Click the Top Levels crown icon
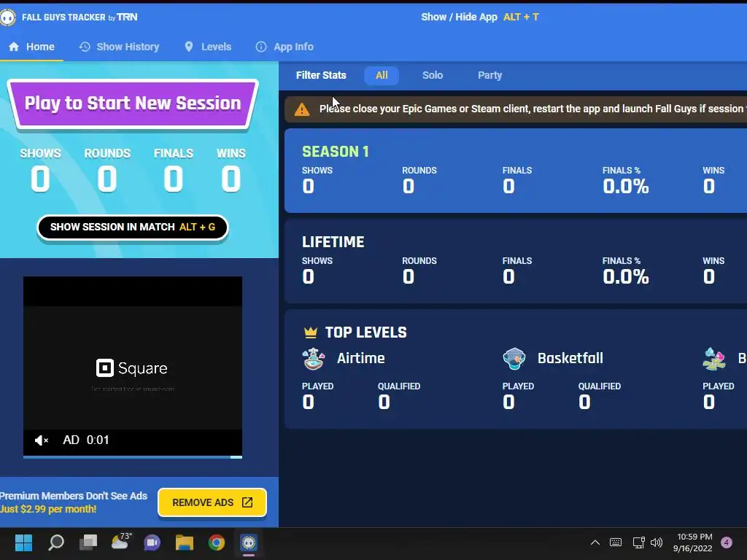Screen dimensions: 747x560 (311, 332)
